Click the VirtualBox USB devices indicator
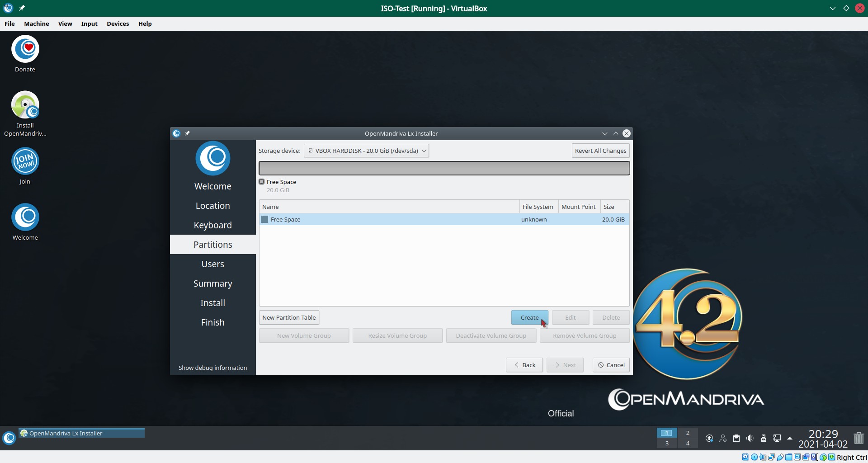The height and width of the screenshot is (463, 868). point(780,457)
